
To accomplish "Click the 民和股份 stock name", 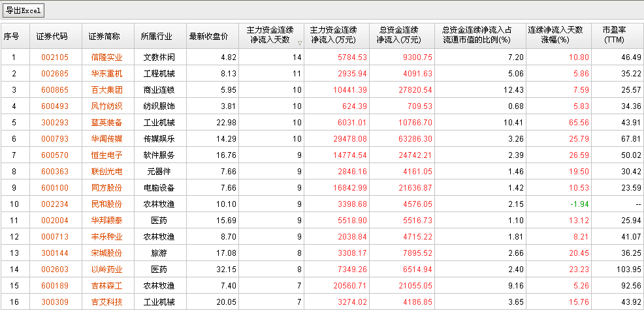I will tap(106, 204).
